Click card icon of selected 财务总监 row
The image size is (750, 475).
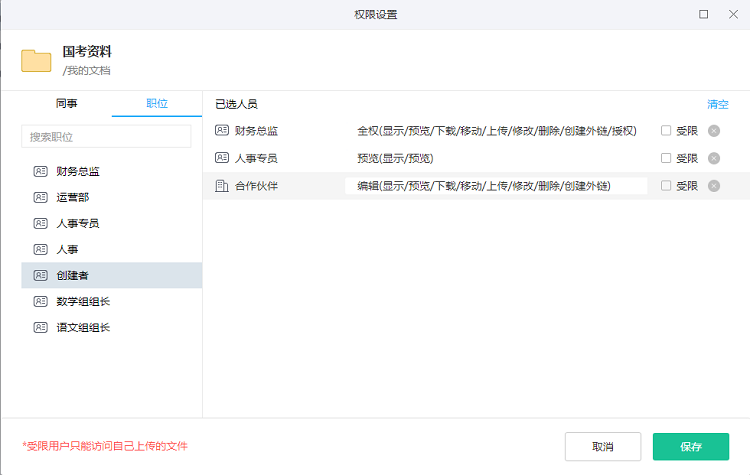(x=222, y=130)
